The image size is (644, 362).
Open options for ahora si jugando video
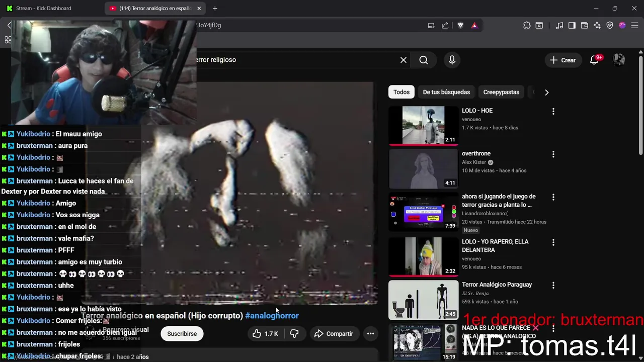(x=553, y=197)
